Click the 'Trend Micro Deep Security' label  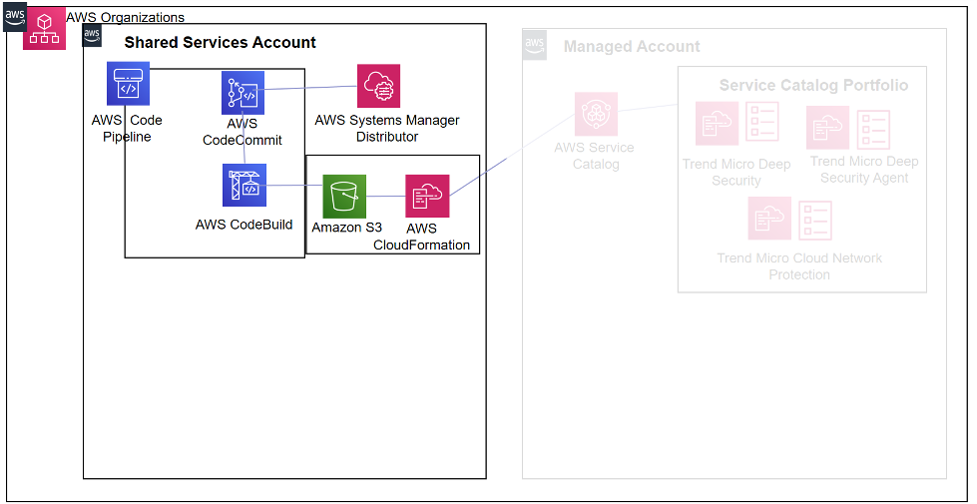[x=736, y=173]
